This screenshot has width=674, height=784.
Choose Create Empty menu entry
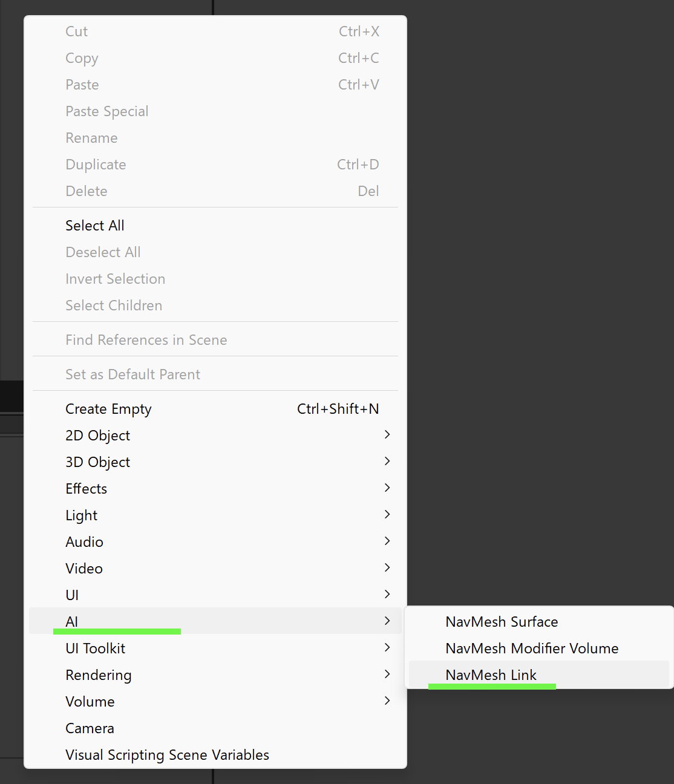click(109, 409)
